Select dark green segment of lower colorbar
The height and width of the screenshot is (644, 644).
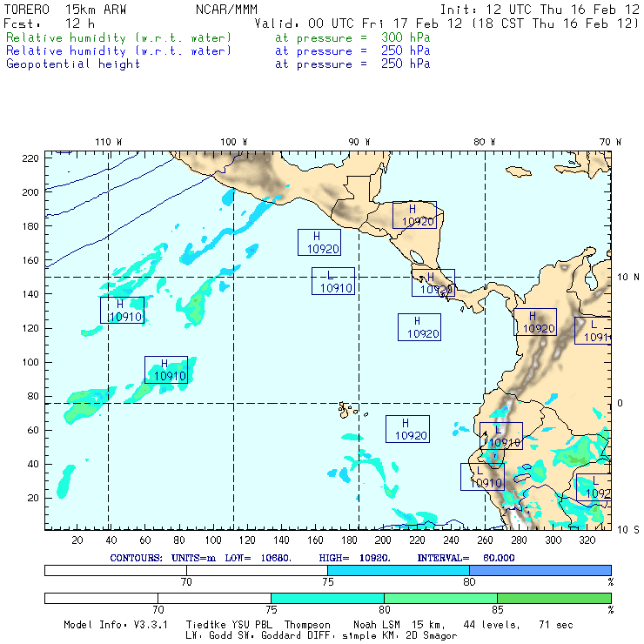click(x=553, y=599)
